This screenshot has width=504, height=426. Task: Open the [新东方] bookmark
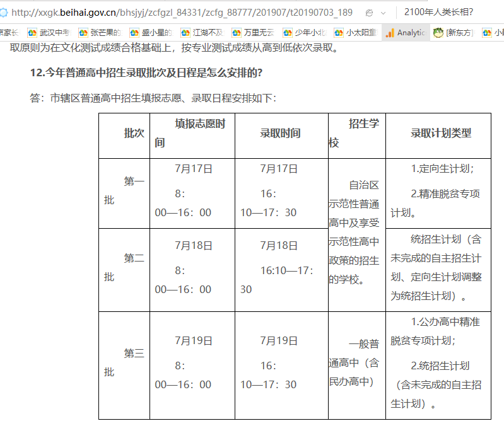click(453, 32)
